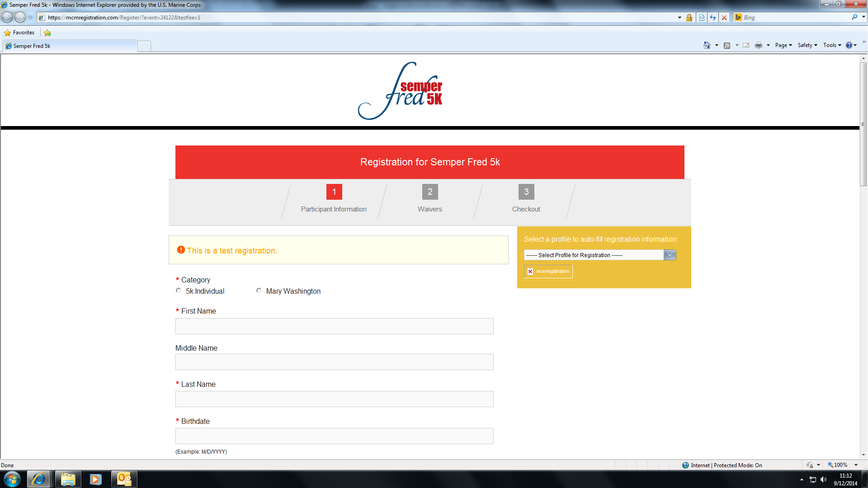Image resolution: width=868 pixels, height=488 pixels.
Task: Open the Page menu
Action: pyautogui.click(x=783, y=45)
